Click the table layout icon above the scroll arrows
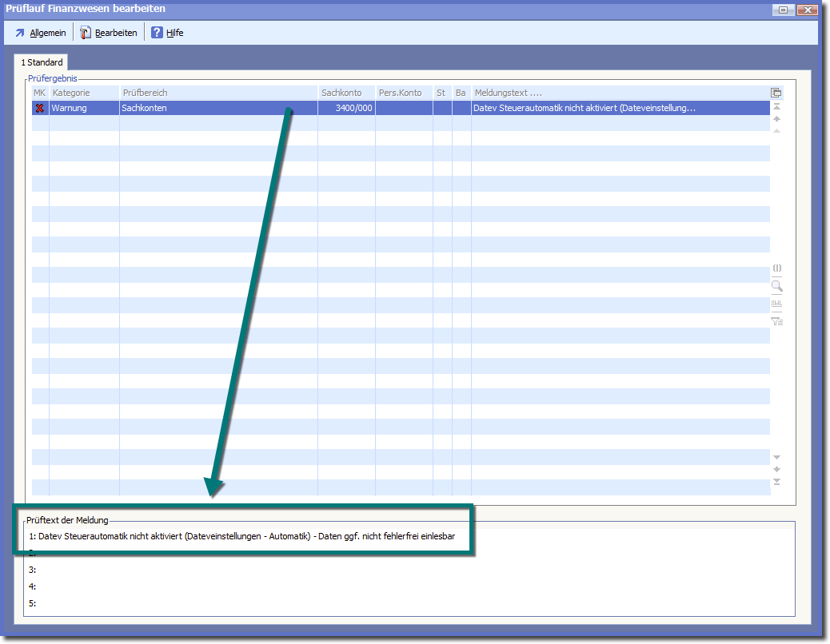Image resolution: width=830 pixels, height=644 pixels. (776, 93)
